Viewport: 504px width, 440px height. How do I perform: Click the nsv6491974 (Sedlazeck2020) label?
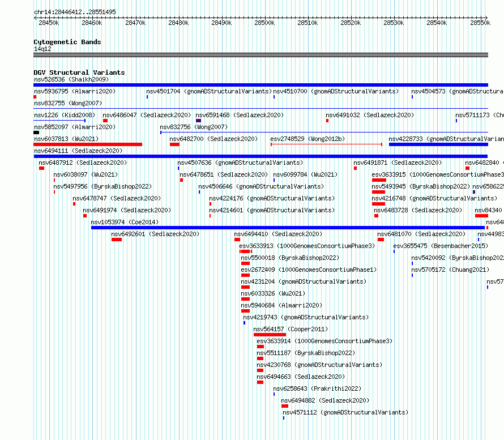pos(127,210)
